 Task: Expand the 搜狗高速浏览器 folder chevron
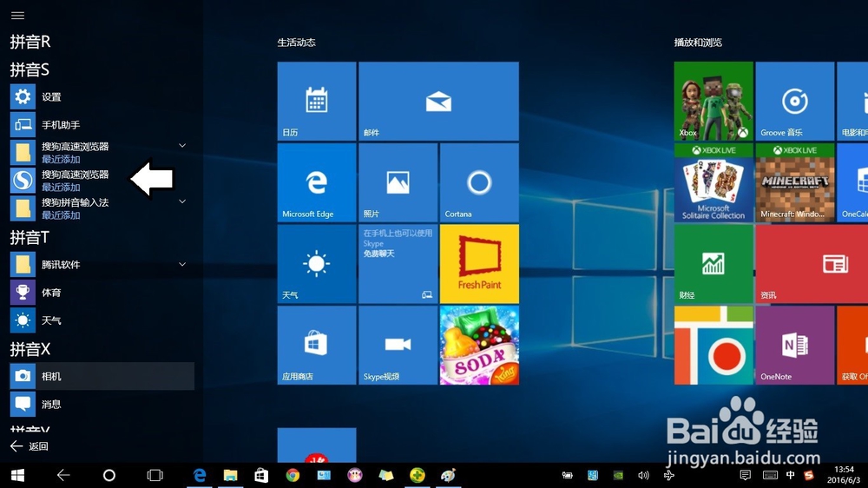[x=182, y=146]
